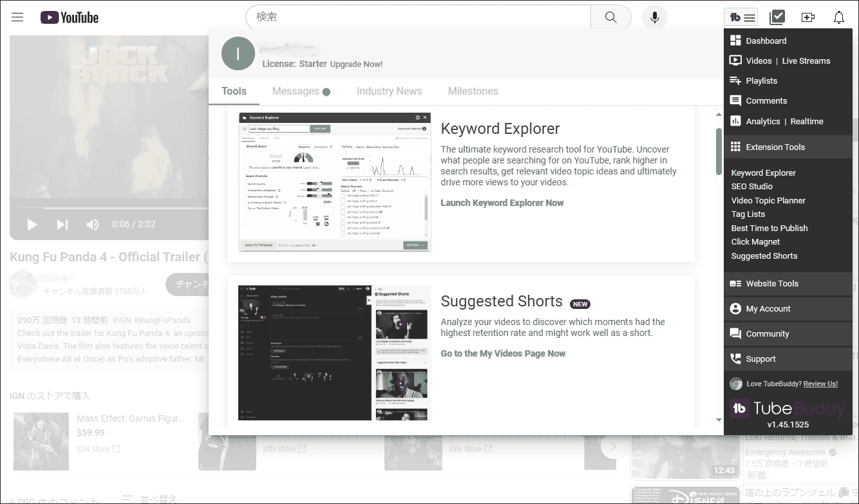The width and height of the screenshot is (859, 504).
Task: Click the account avatar circle with letter I
Action: tap(238, 53)
